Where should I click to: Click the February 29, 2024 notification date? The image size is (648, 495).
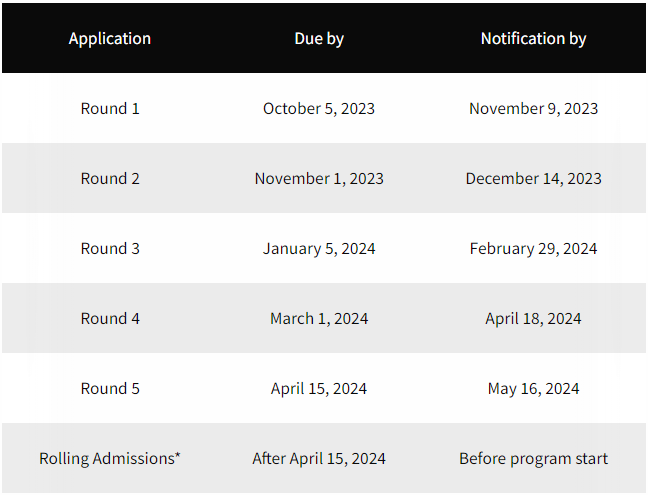click(534, 249)
